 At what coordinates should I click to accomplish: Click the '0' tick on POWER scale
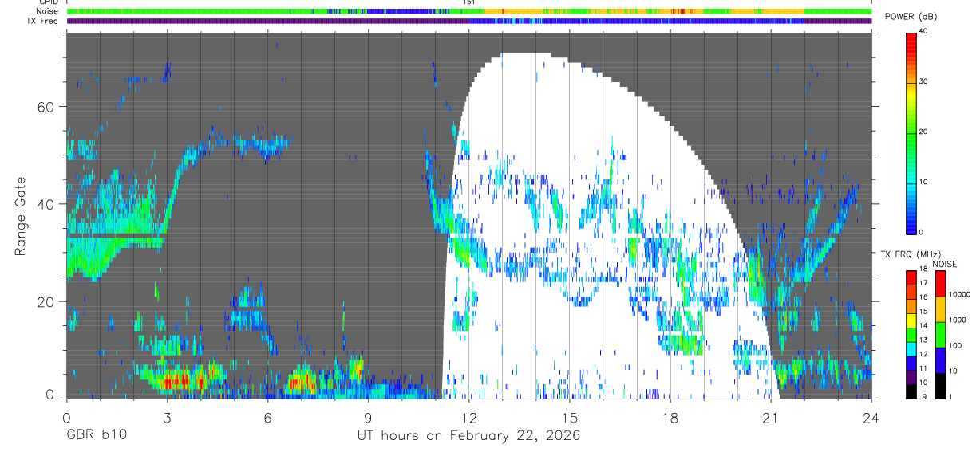(923, 232)
